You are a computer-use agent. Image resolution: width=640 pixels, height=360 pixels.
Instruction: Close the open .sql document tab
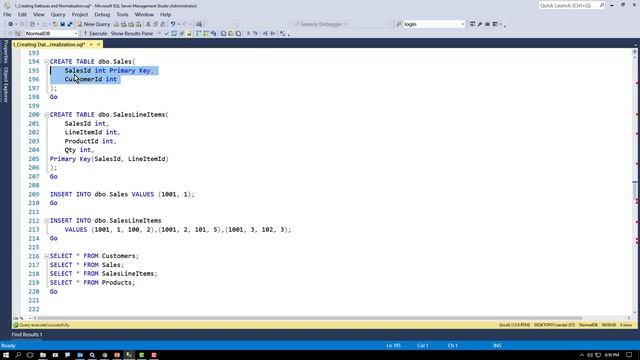coord(98,44)
